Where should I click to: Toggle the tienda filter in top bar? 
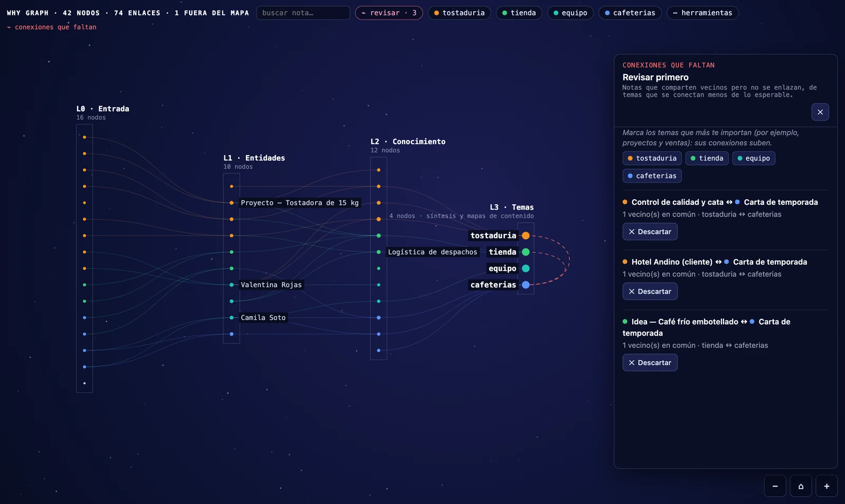pyautogui.click(x=519, y=13)
